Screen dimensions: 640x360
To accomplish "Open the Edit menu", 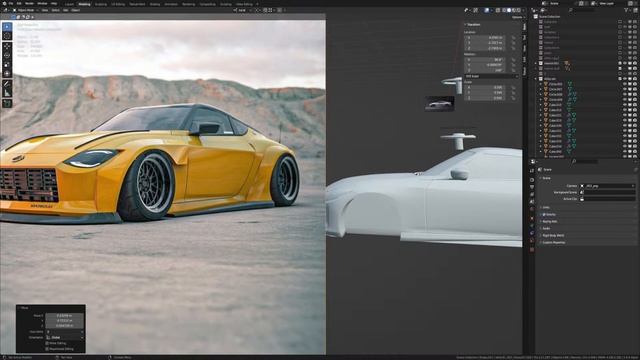I will pos(19,3).
